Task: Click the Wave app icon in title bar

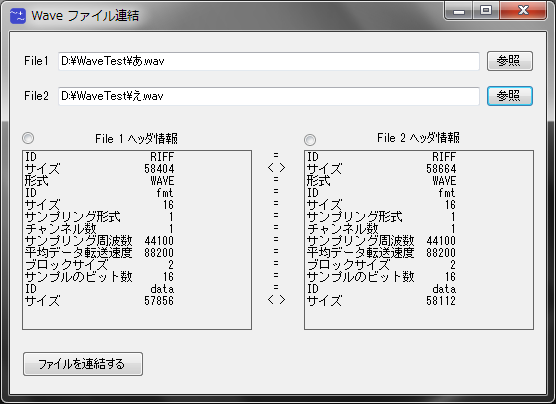Action: click(18, 16)
